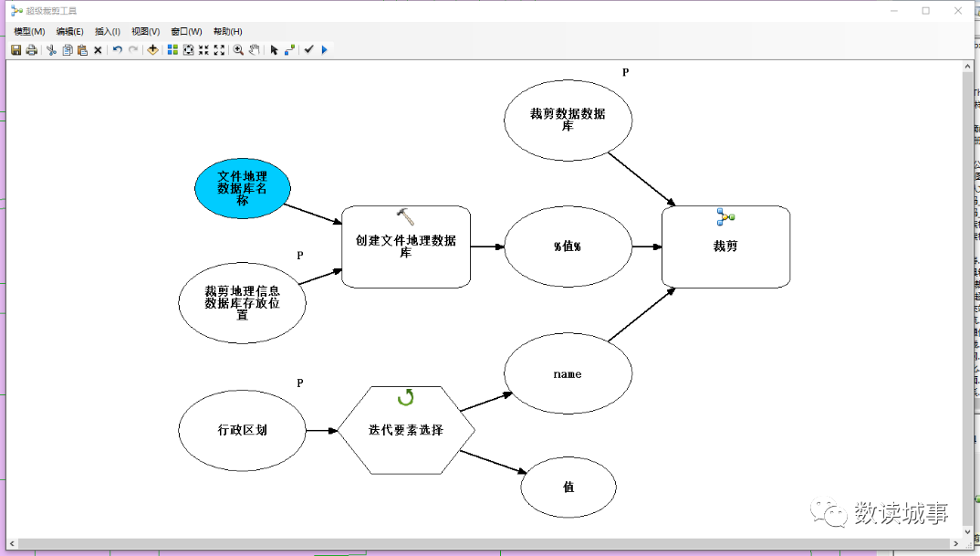Click the horizontal scrollbar left arrow

click(x=12, y=543)
